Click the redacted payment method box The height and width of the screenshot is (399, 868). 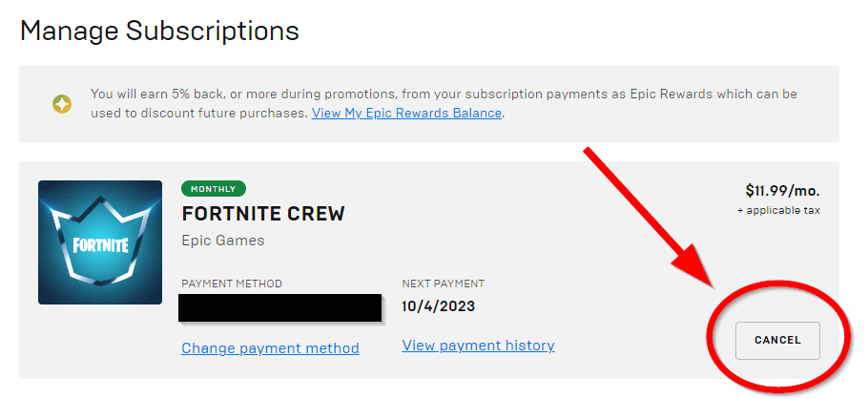(x=280, y=308)
